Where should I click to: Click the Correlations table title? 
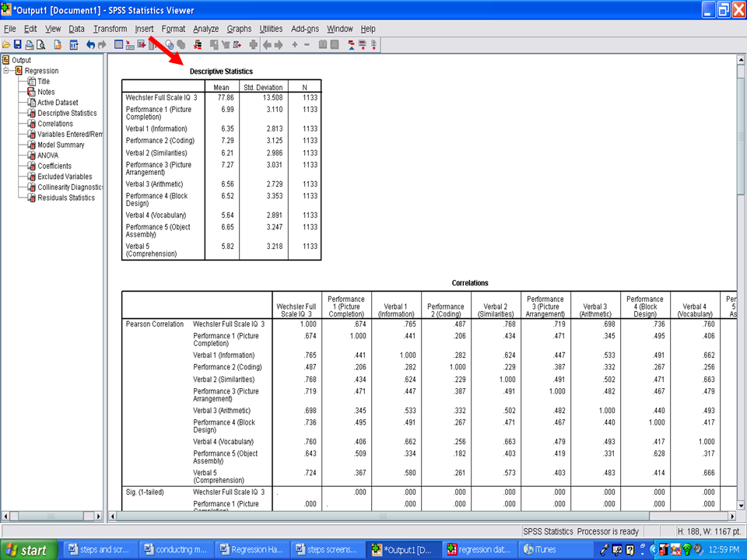(470, 283)
